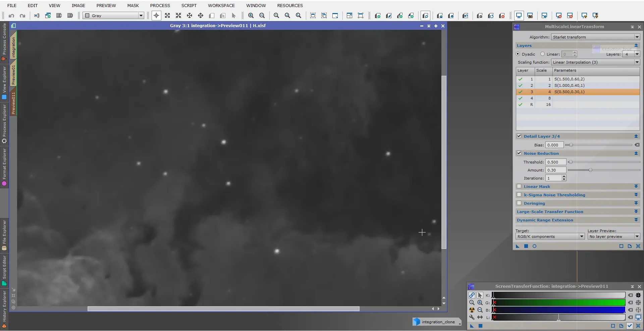Toggle layer 1 checkmark in layers table
644x331 pixels.
[x=520, y=79]
